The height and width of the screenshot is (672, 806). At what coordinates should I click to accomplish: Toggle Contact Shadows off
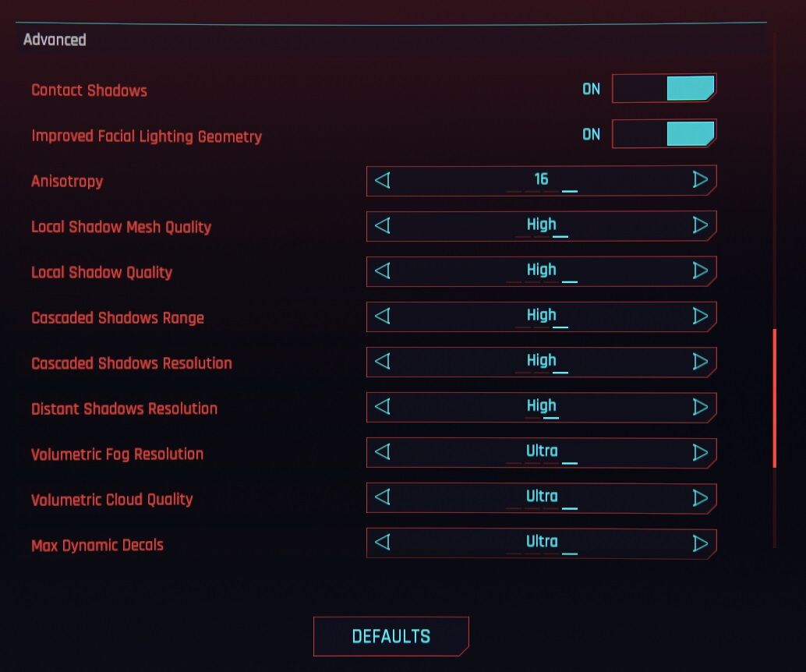point(663,89)
